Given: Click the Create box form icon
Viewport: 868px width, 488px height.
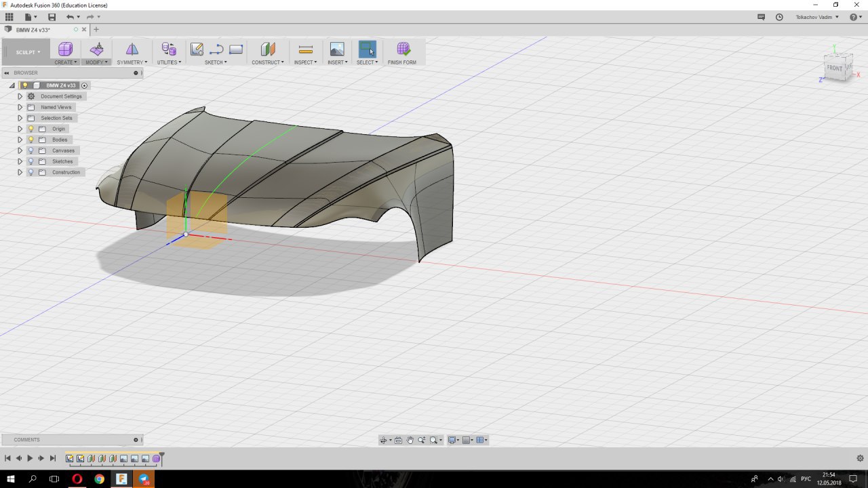Looking at the screenshot, I should 65,49.
